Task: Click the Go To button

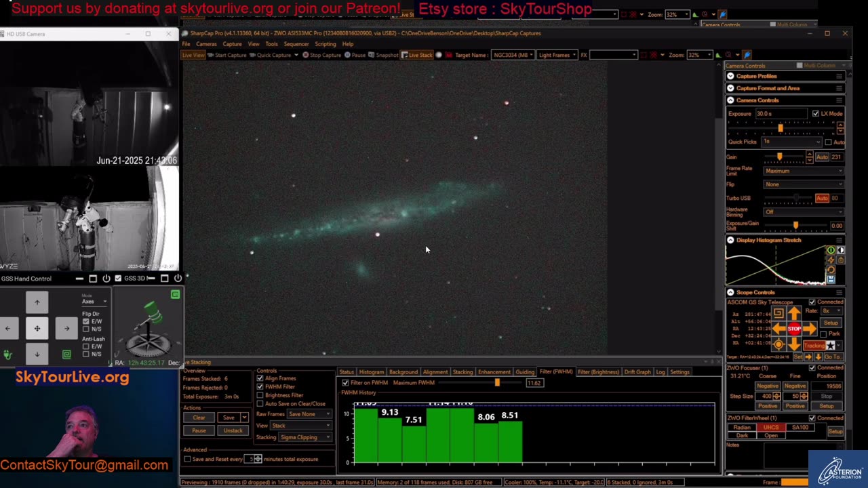Action: 833,357
